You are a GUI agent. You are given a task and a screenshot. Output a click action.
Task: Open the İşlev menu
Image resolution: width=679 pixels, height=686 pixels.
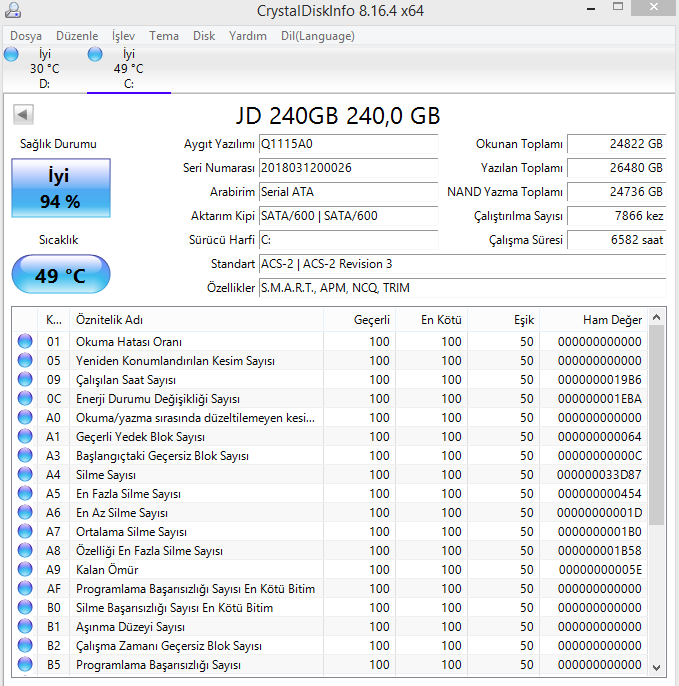tap(124, 36)
